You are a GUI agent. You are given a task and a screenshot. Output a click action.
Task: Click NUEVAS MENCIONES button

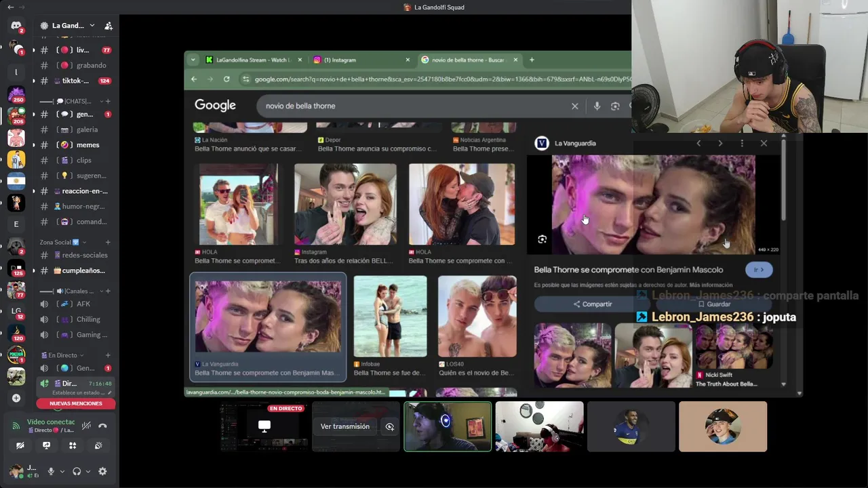[76, 403]
